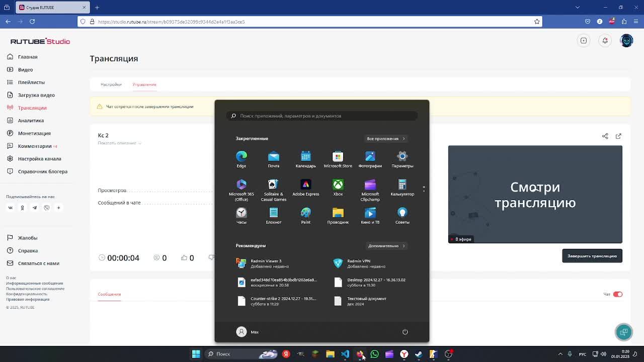Open the Почта mail app
This screenshot has width=644, height=362.
pos(274,159)
